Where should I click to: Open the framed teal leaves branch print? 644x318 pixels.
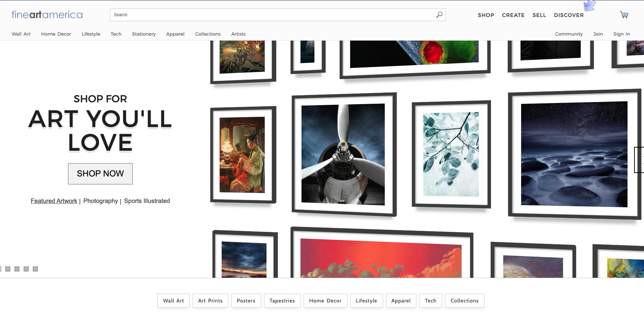pyautogui.click(x=451, y=154)
